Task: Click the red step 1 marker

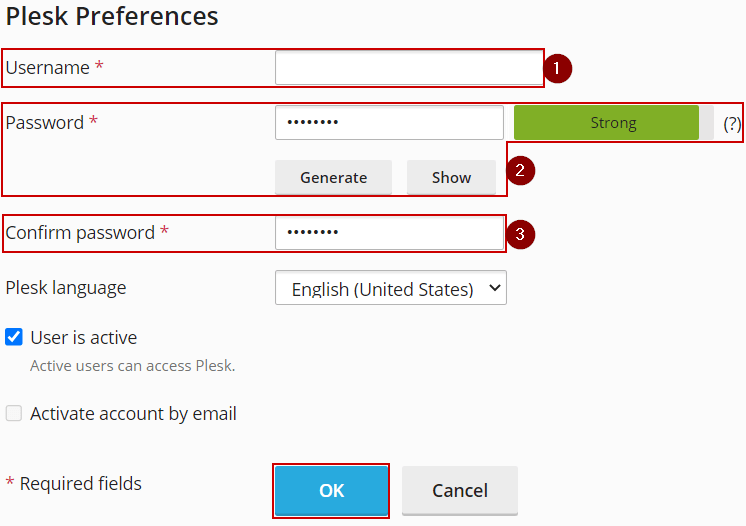Action: [x=558, y=69]
